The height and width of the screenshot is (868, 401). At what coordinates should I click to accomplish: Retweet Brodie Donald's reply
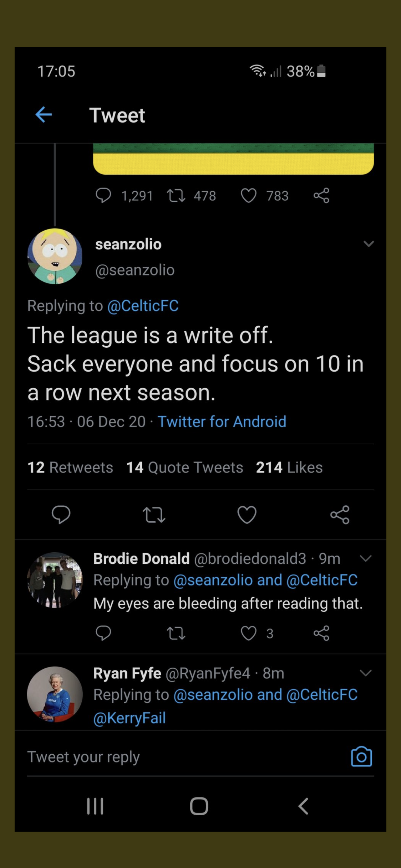click(176, 633)
